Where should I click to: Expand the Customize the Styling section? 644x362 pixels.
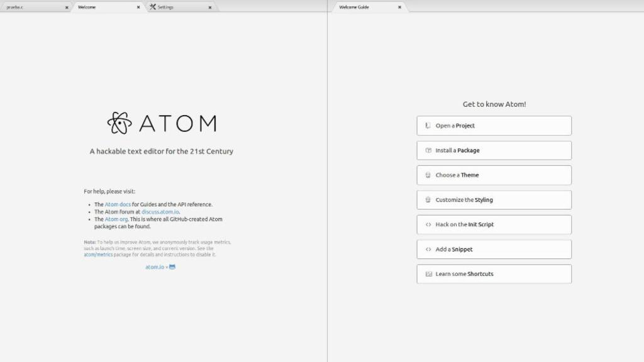tap(494, 200)
